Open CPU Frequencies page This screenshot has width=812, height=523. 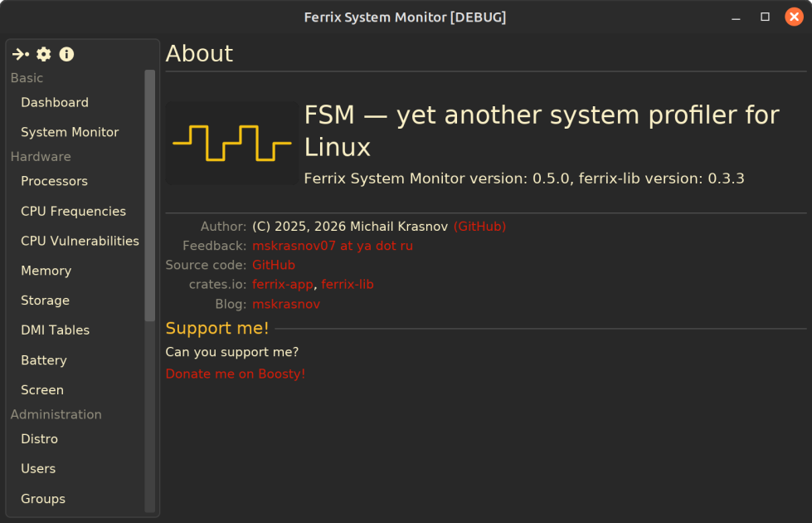[73, 212]
